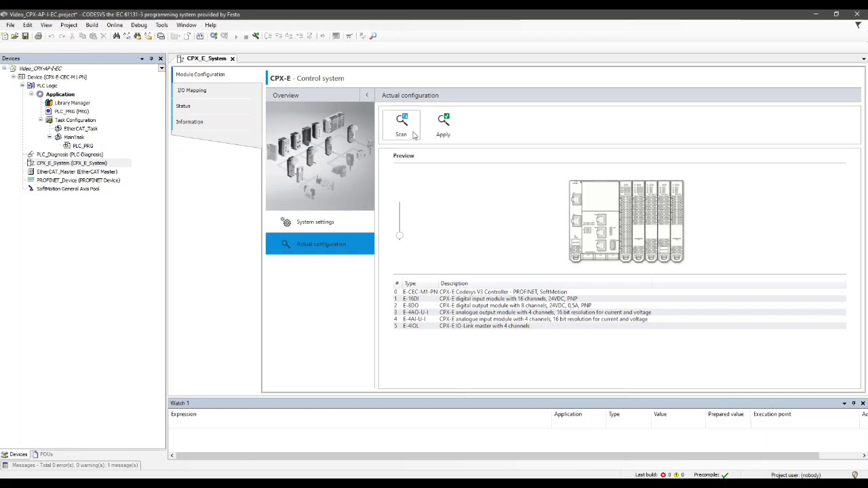
Task: Open the Devices panel dropdown arrow
Action: [142, 58]
